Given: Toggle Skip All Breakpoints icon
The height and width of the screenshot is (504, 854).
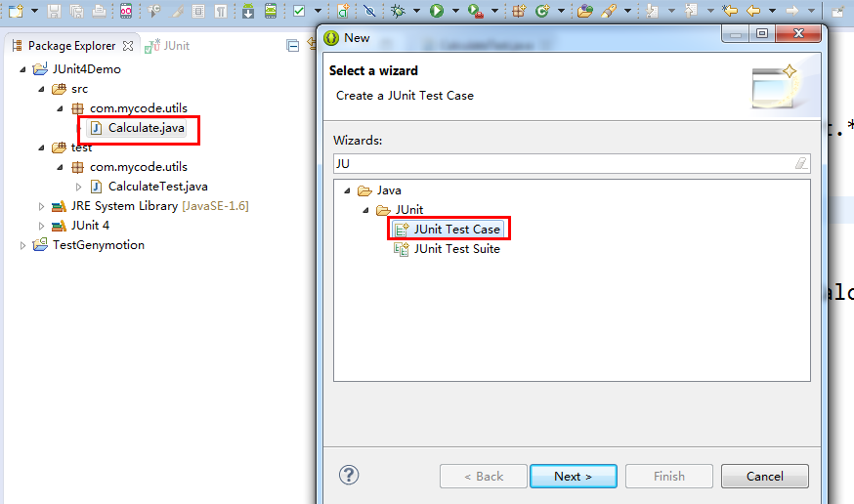Looking at the screenshot, I should (369, 11).
